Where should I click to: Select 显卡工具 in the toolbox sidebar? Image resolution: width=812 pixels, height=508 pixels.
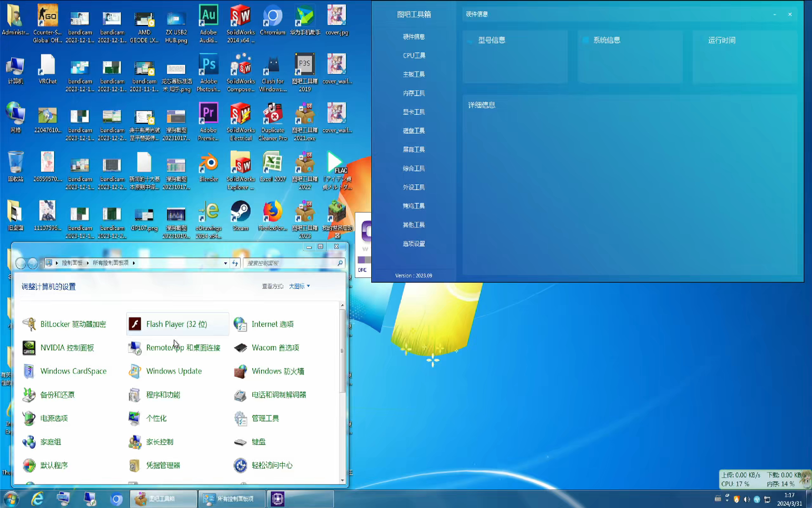coord(414,112)
